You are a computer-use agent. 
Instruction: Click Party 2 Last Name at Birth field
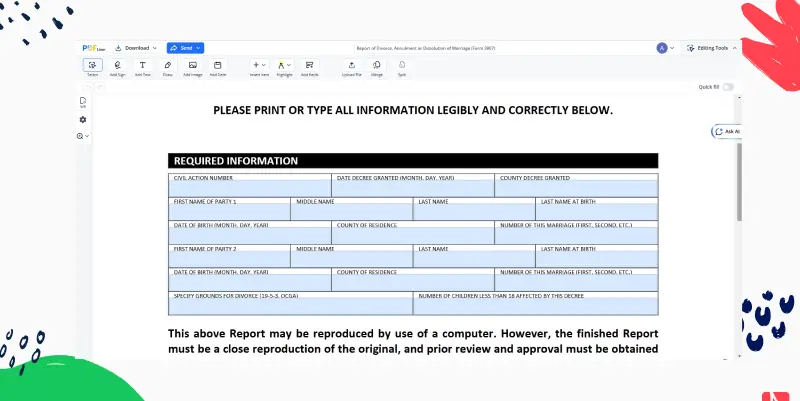coord(596,257)
